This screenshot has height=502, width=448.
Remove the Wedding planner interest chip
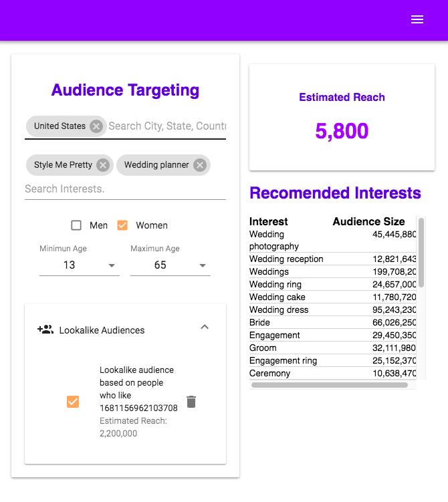199,165
